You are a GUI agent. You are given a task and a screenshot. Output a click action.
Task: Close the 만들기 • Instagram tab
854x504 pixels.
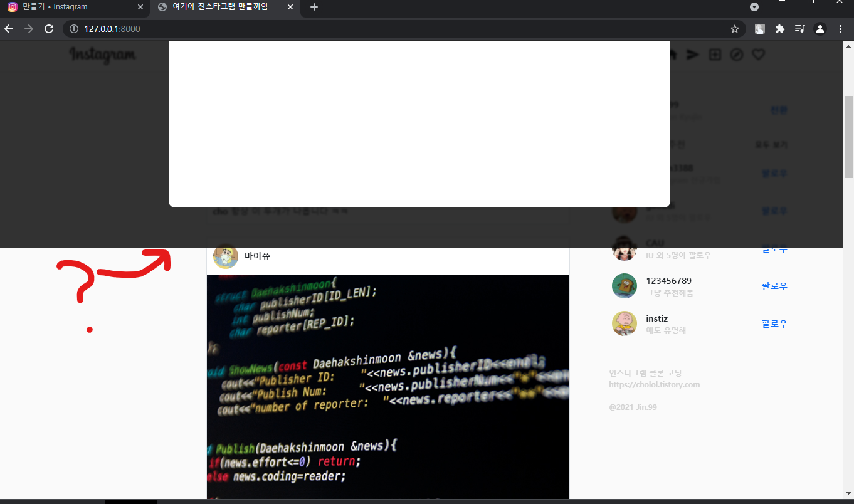pos(140,7)
